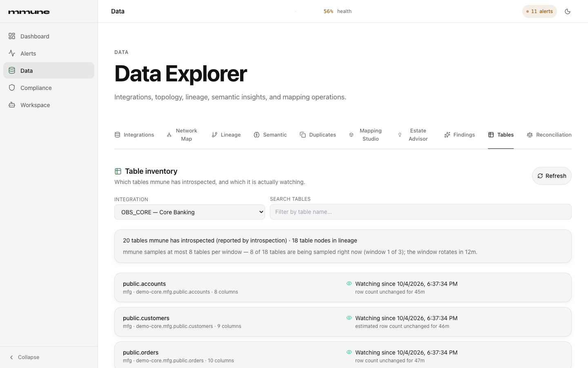Select the public.customers table name
Viewport: 588px width, 368px height.
pyautogui.click(x=146, y=318)
